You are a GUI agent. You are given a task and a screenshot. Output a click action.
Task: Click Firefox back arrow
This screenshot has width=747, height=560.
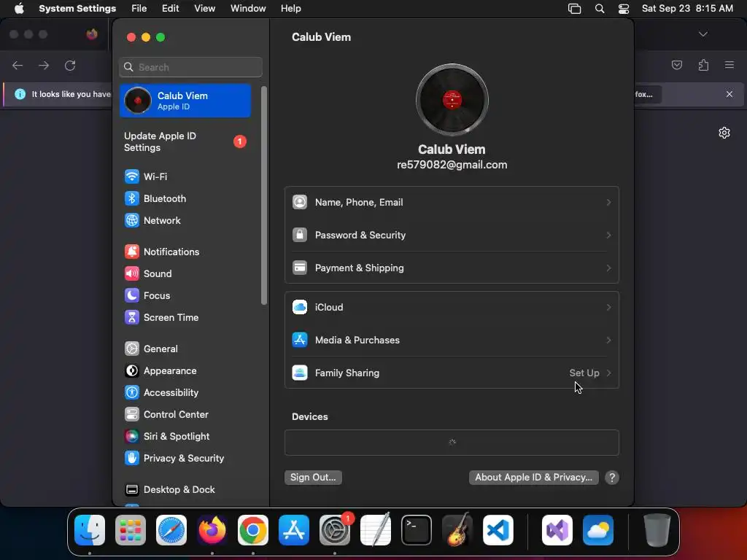18,65
